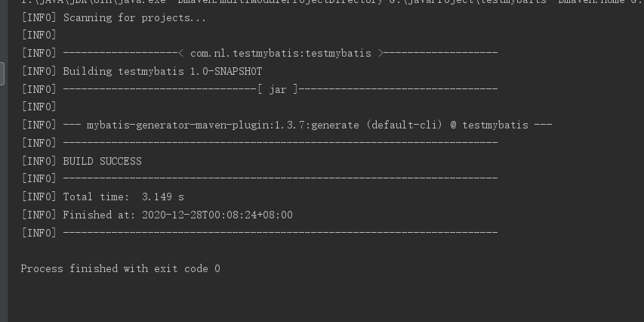
Task: Click the dashed separator line above 'BUILD SUCCESS'
Action: 280,143
